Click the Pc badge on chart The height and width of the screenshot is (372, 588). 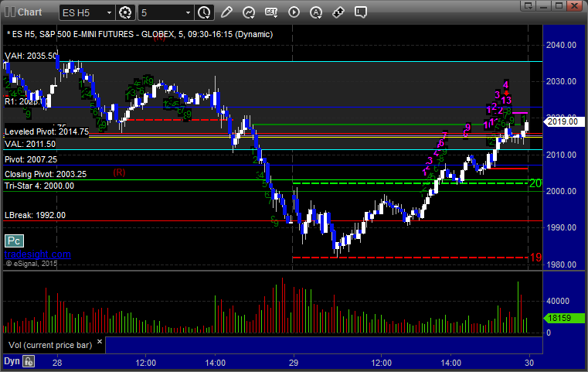click(14, 241)
